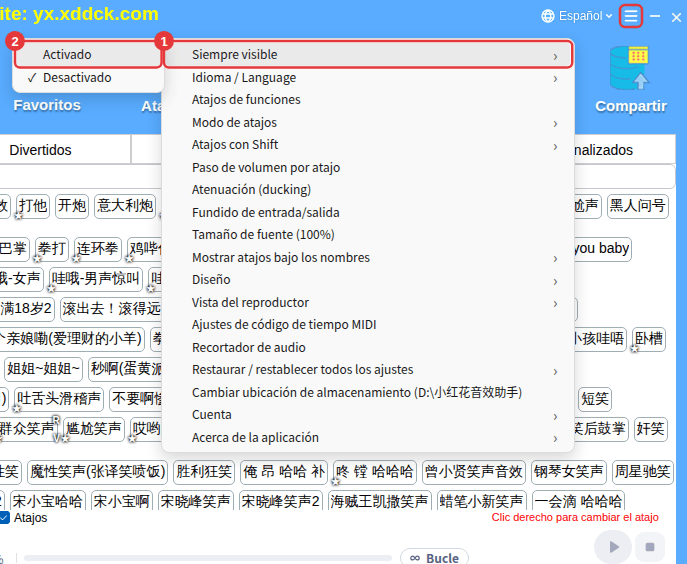Toggle favorite star on 吐舌头滑稽声 button
Image resolution: width=687 pixels, height=564 pixels.
(17, 408)
